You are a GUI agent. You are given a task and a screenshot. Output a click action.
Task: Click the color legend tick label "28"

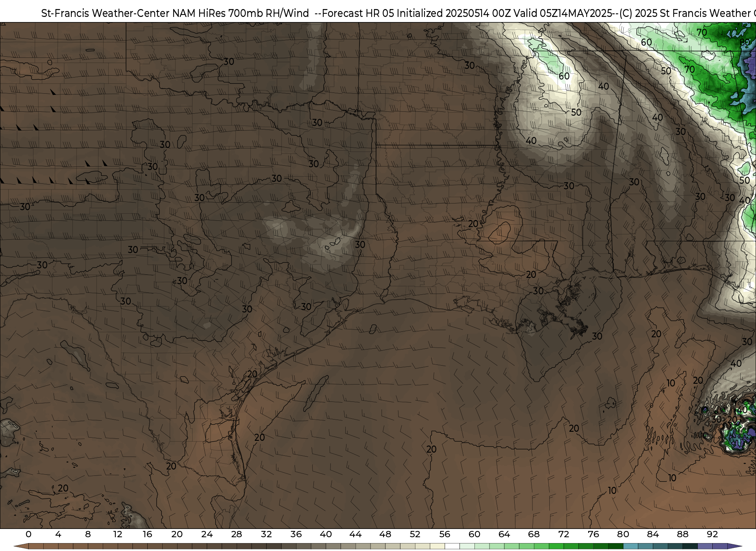(237, 534)
